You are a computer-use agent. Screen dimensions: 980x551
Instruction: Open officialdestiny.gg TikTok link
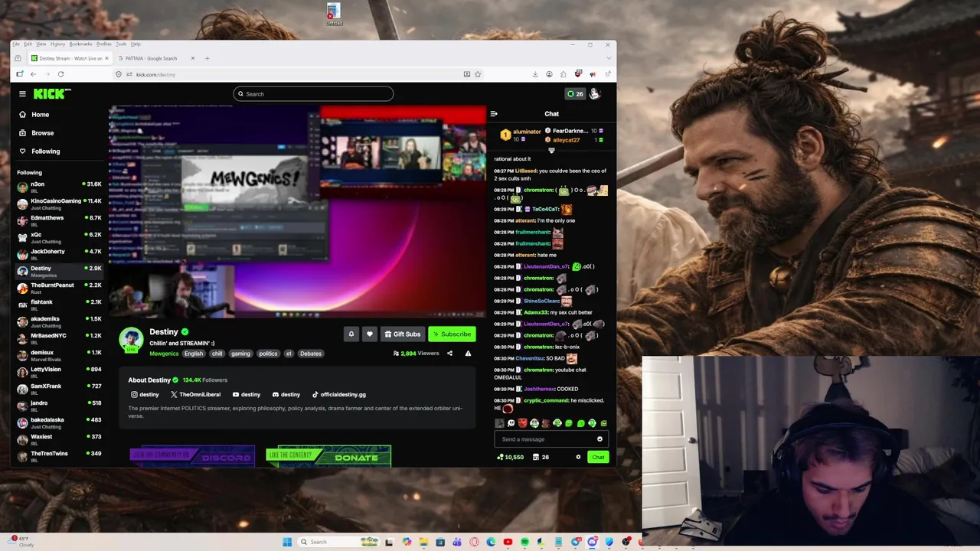[x=339, y=394]
